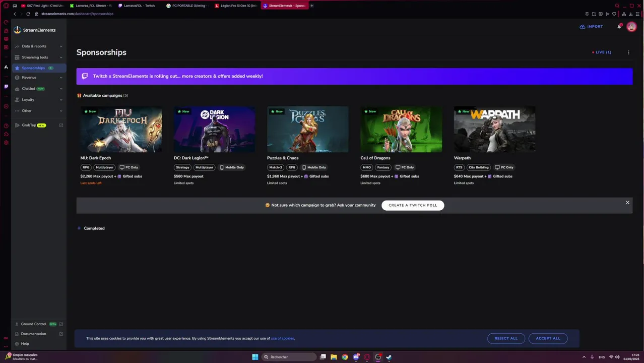Viewport: 644px width, 363px height.
Task: Open the three-dot options beside LIVE
Action: point(628,52)
